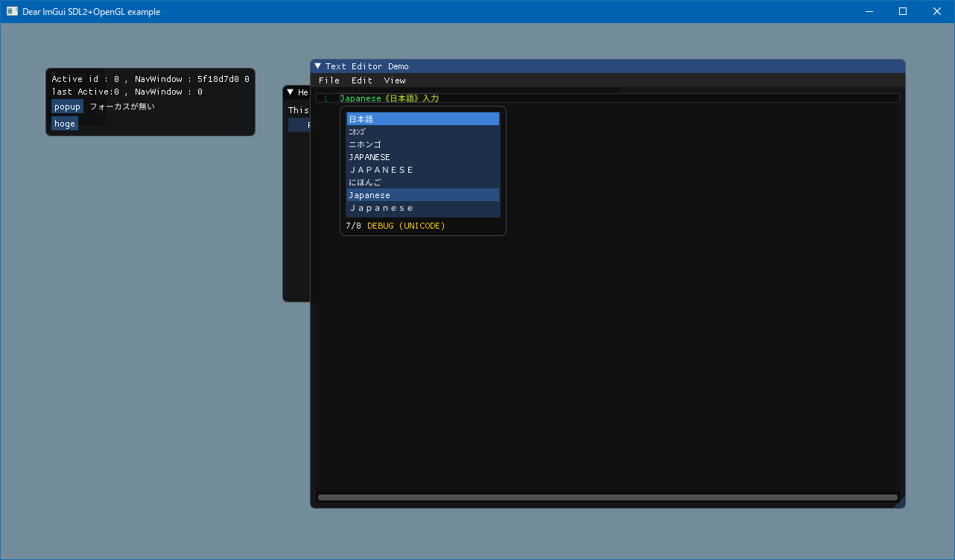Click text line 1 in the editor
The image size is (955, 560).
(607, 98)
